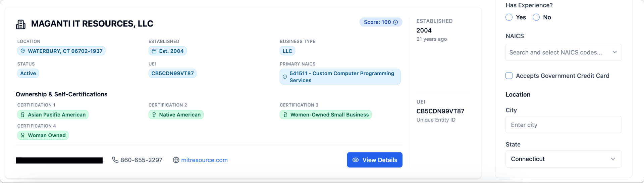Screen dimensions: 644x183
Task: Click the Enter city input field
Action: pyautogui.click(x=563, y=125)
